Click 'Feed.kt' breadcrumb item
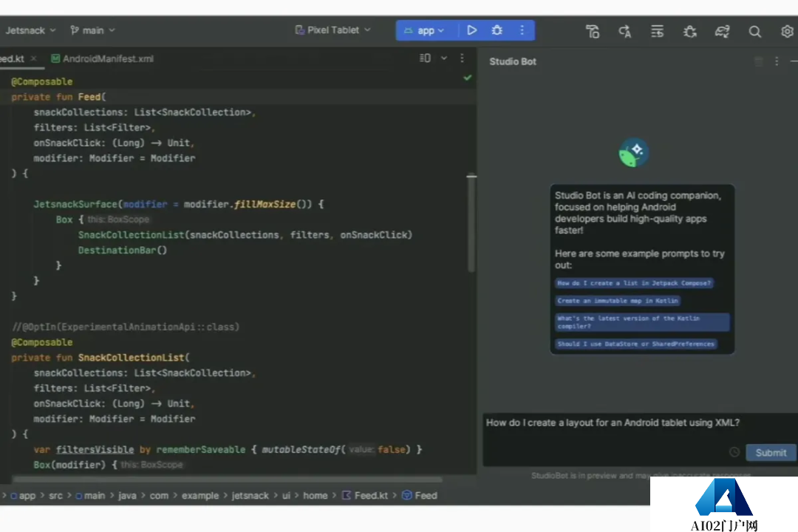 (364, 496)
